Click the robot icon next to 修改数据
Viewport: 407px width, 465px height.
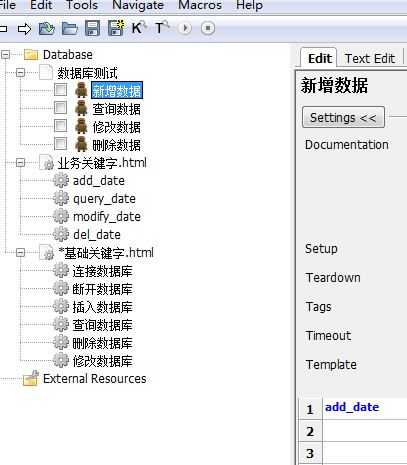point(81,126)
